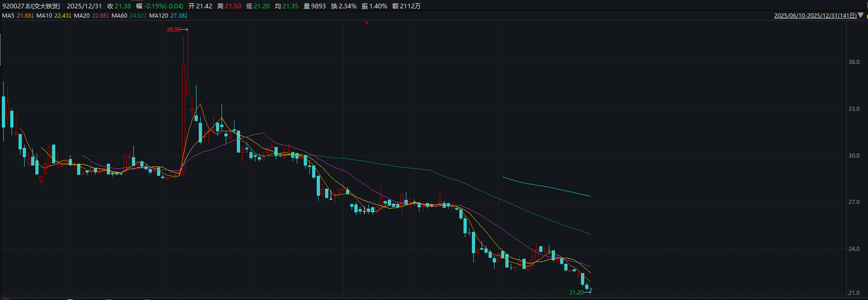Image resolution: width=868 pixels, height=300 pixels.
Task: Click the green MA60 line's right end
Action: coord(590,234)
